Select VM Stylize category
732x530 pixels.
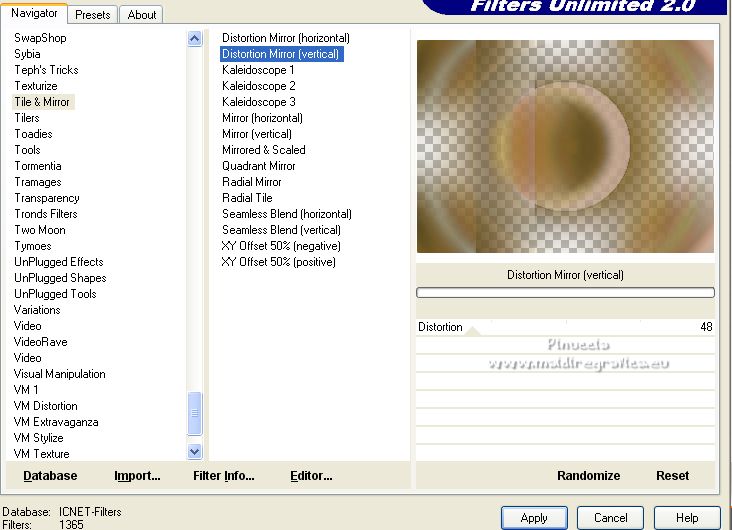38,438
